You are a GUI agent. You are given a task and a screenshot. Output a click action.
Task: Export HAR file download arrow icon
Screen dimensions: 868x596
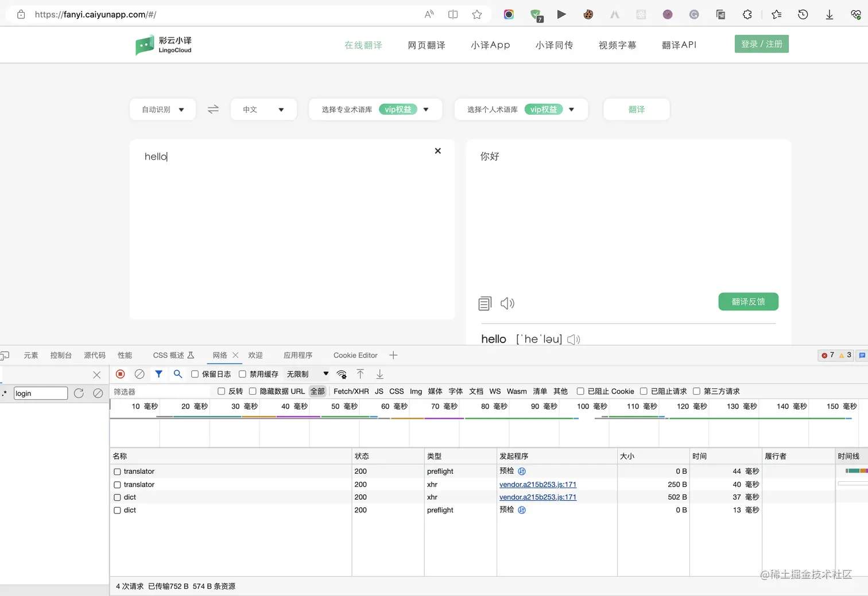[x=380, y=375]
